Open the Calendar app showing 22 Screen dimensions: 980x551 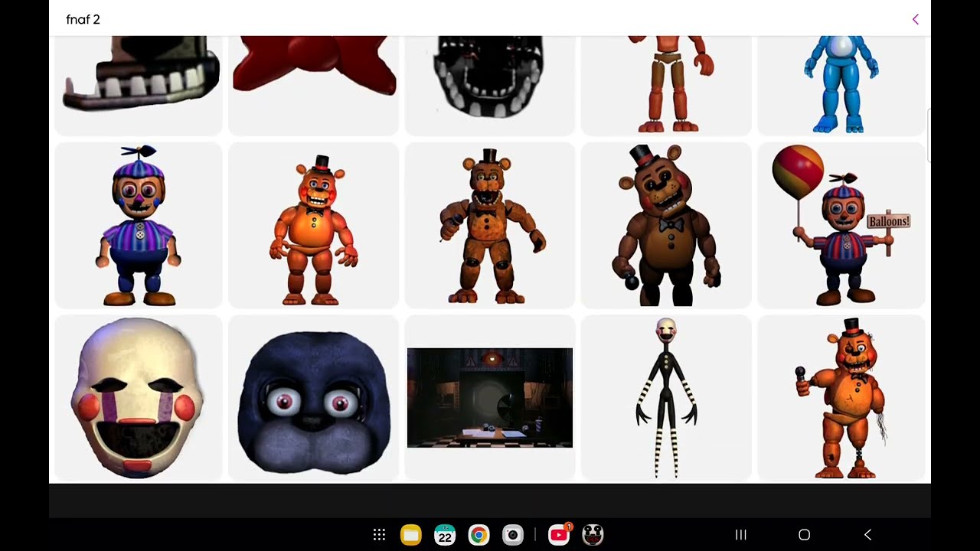click(x=445, y=535)
